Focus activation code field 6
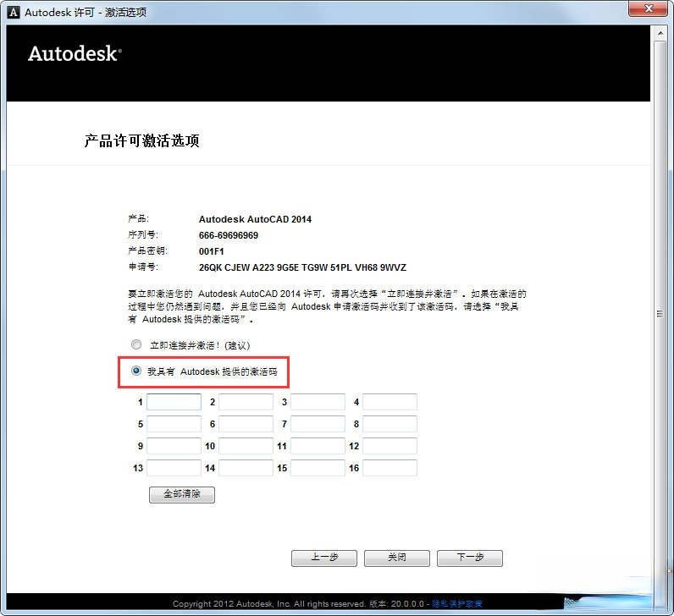The image size is (674, 616). coord(246,424)
